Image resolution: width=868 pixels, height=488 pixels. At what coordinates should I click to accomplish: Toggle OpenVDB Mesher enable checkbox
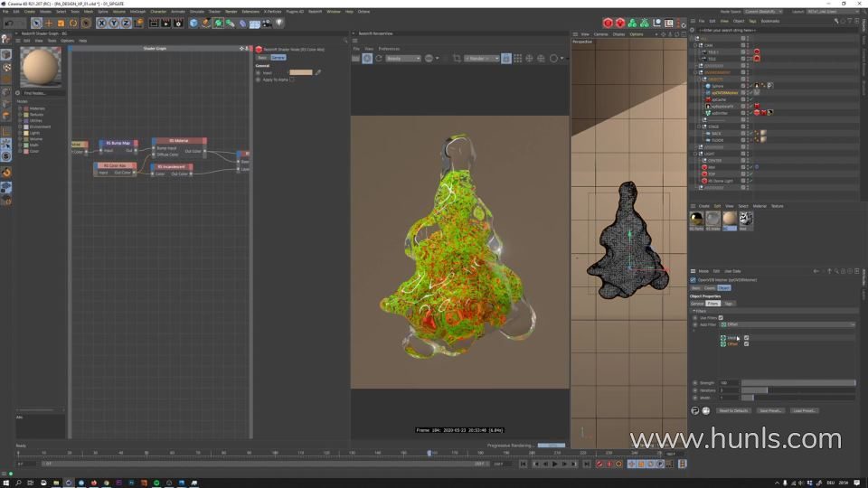coord(693,280)
